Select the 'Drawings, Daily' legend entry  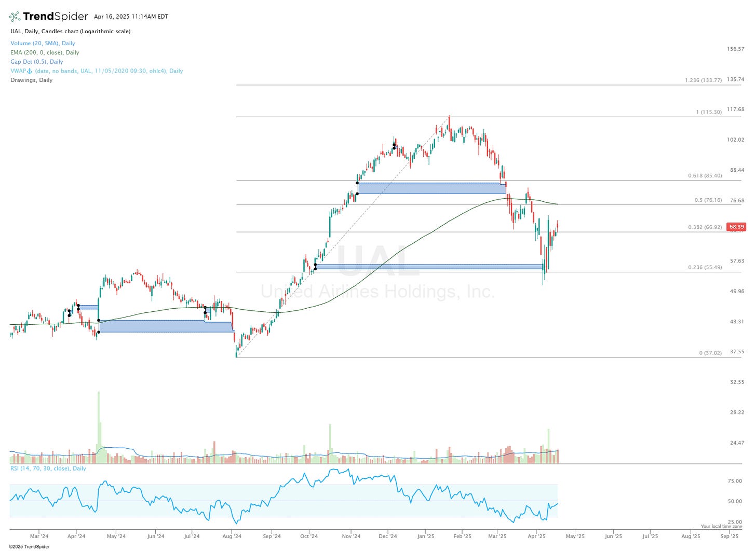pyautogui.click(x=31, y=80)
